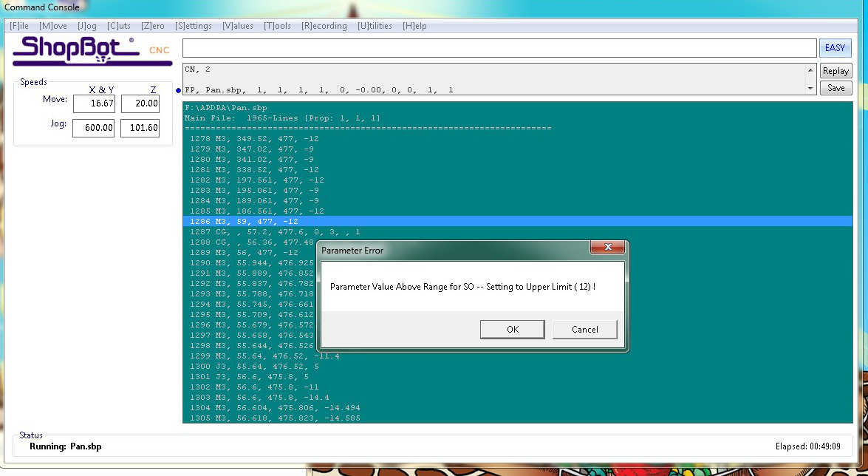Select line 1300 J3, 55.64, 476.52, 5
The height and width of the screenshot is (476, 868).
pyautogui.click(x=254, y=367)
